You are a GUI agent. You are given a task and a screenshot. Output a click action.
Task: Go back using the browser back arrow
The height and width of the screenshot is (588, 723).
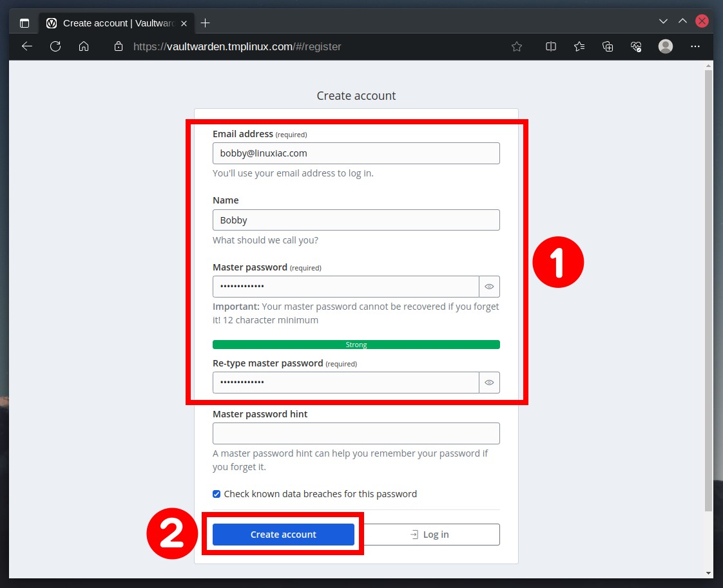point(27,46)
